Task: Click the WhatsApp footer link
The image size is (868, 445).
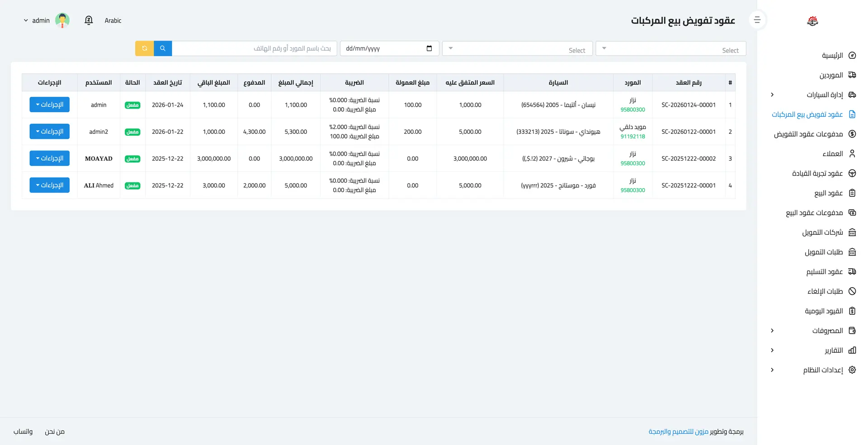Action: pos(23,431)
